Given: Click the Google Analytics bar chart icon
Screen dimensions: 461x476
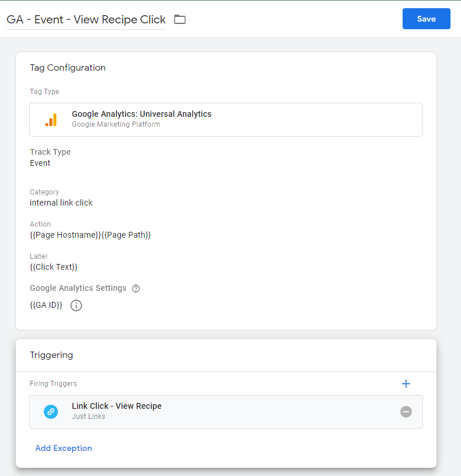Looking at the screenshot, I should [x=51, y=120].
